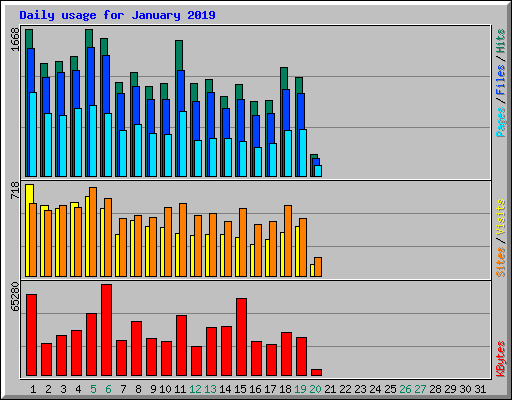
Task: Click day 11 on the x-axis
Action: [180, 389]
